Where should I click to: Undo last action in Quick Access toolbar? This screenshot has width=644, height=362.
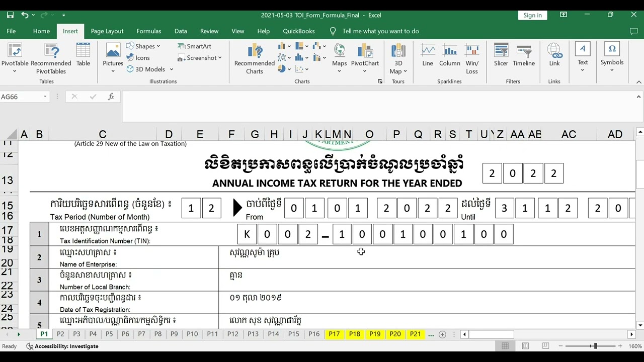25,15
